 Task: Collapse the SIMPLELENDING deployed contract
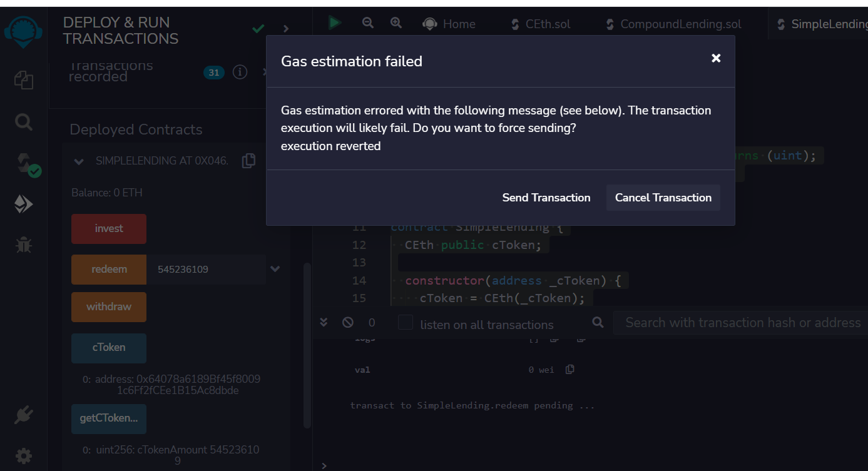coord(78,161)
